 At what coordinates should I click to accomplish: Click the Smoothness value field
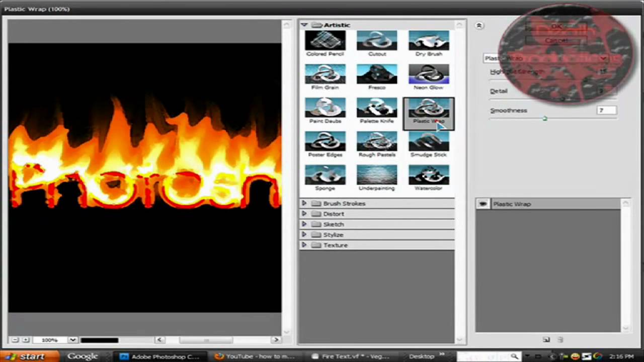[x=607, y=110]
